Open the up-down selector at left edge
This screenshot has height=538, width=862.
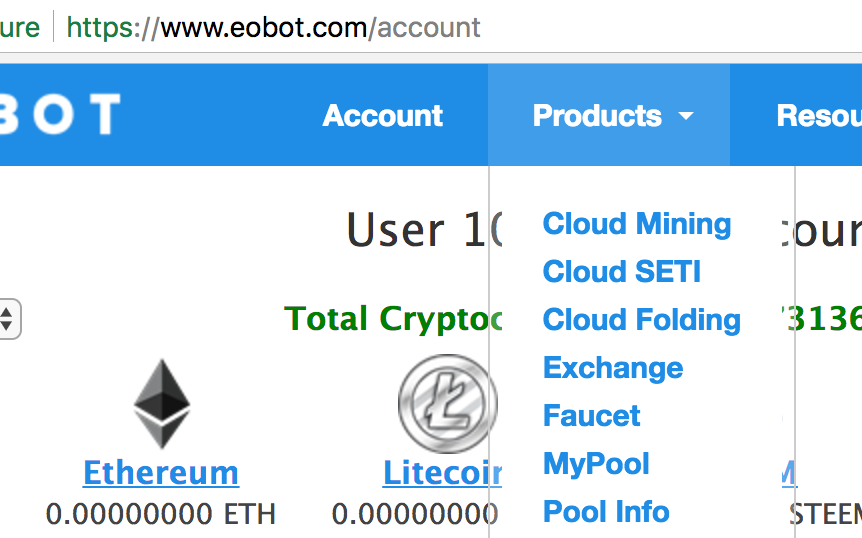pos(7,320)
